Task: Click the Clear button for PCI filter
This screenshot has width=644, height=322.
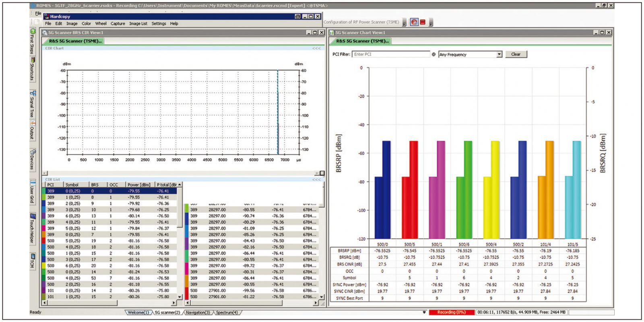Action: [x=516, y=54]
